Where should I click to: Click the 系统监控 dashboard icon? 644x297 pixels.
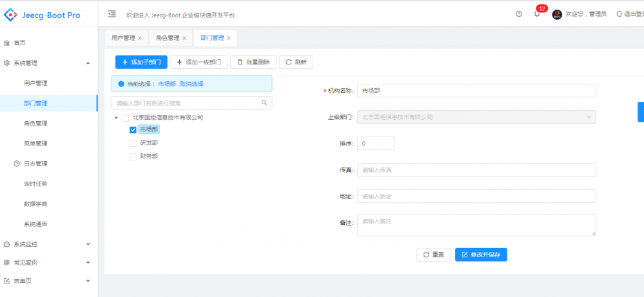(x=6, y=244)
